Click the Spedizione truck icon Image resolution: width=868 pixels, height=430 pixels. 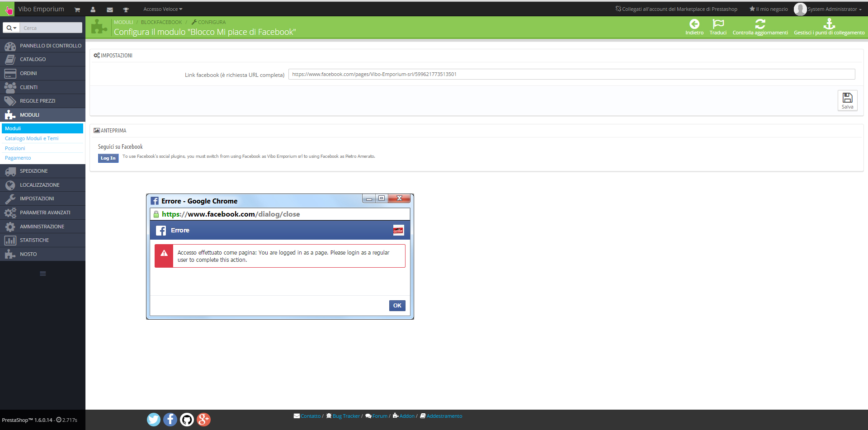[10, 171]
